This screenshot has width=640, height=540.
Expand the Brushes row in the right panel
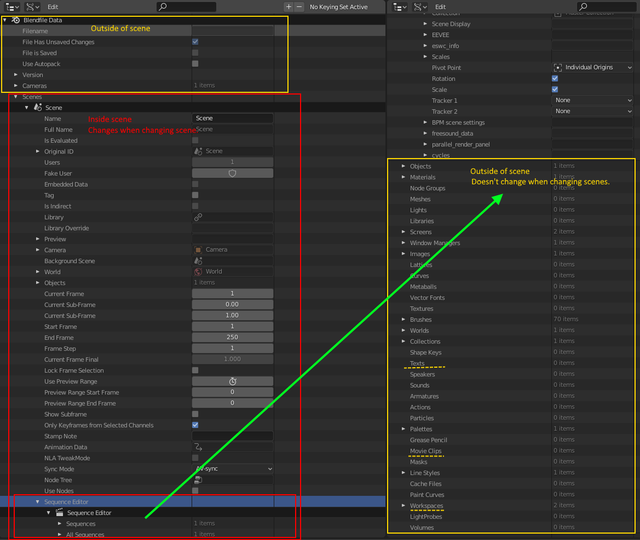coord(403,320)
